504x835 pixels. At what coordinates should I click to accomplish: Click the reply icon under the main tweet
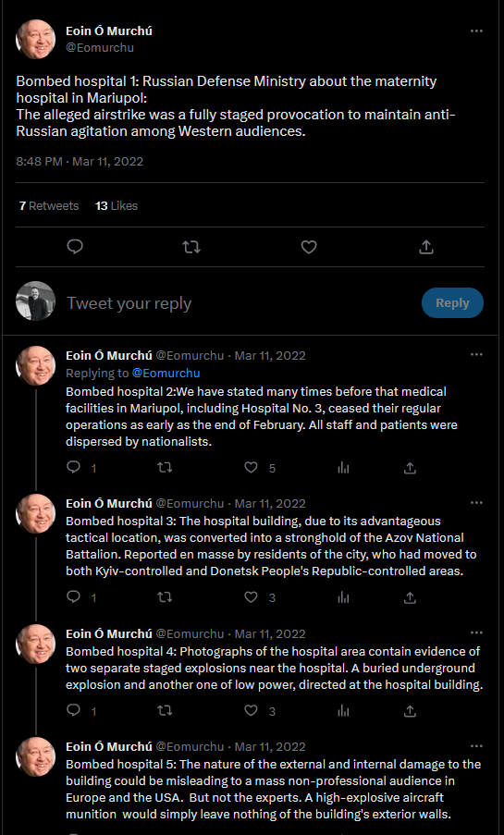tap(75, 247)
